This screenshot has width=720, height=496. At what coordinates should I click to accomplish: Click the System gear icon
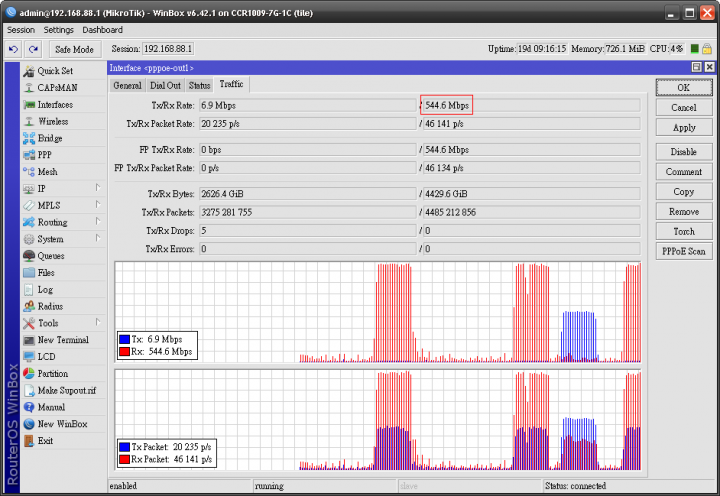click(x=29, y=239)
